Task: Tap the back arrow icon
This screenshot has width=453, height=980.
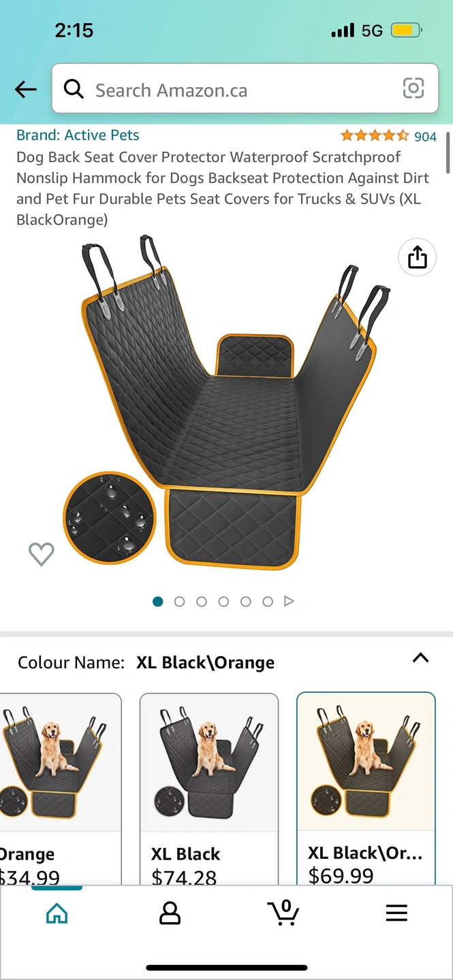Action: (26, 89)
